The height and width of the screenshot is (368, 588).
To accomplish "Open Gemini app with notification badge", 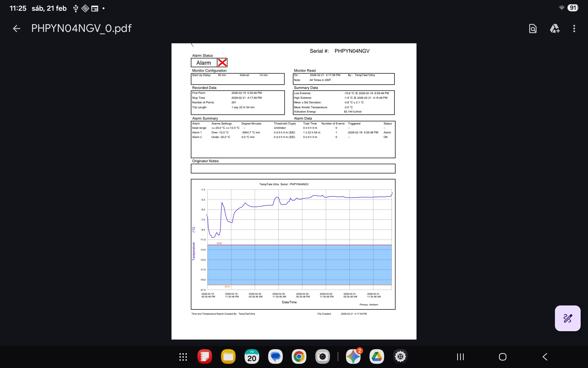I will (353, 357).
